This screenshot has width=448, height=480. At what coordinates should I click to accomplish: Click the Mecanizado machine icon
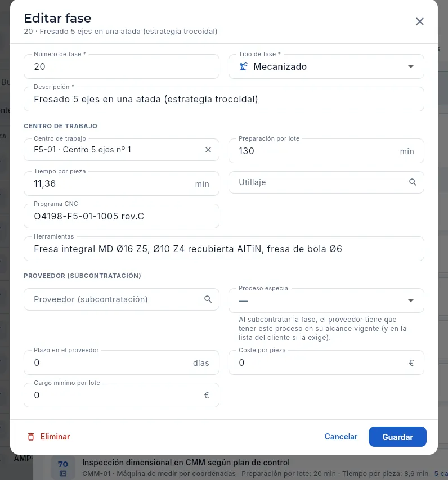244,66
